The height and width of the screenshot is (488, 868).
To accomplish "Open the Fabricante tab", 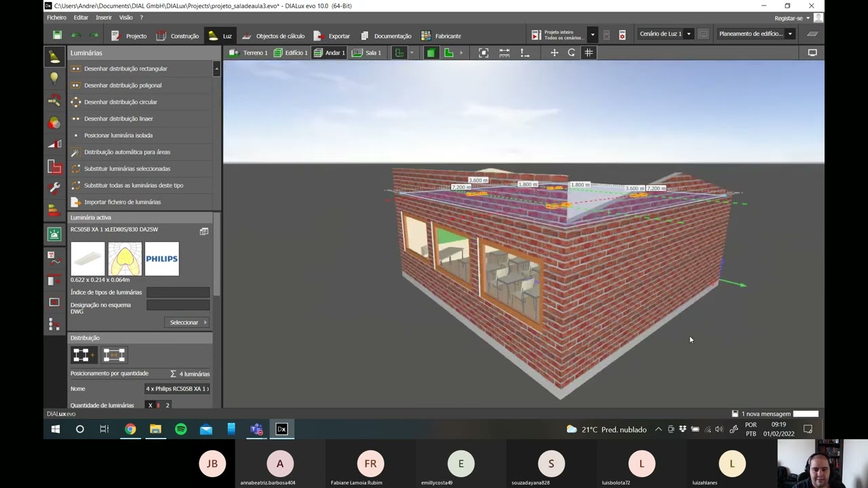I will coord(441,36).
